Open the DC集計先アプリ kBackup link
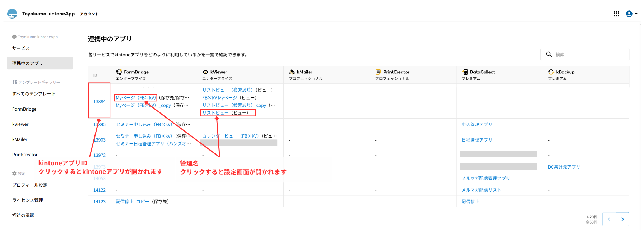Viewport: 644px width, 230px height. point(564,167)
